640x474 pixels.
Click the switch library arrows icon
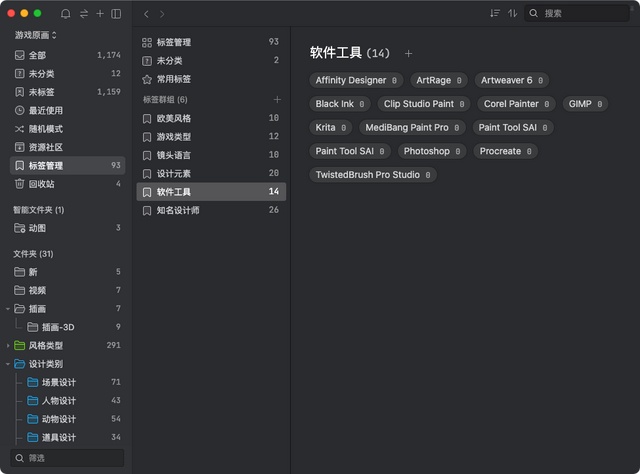point(84,13)
